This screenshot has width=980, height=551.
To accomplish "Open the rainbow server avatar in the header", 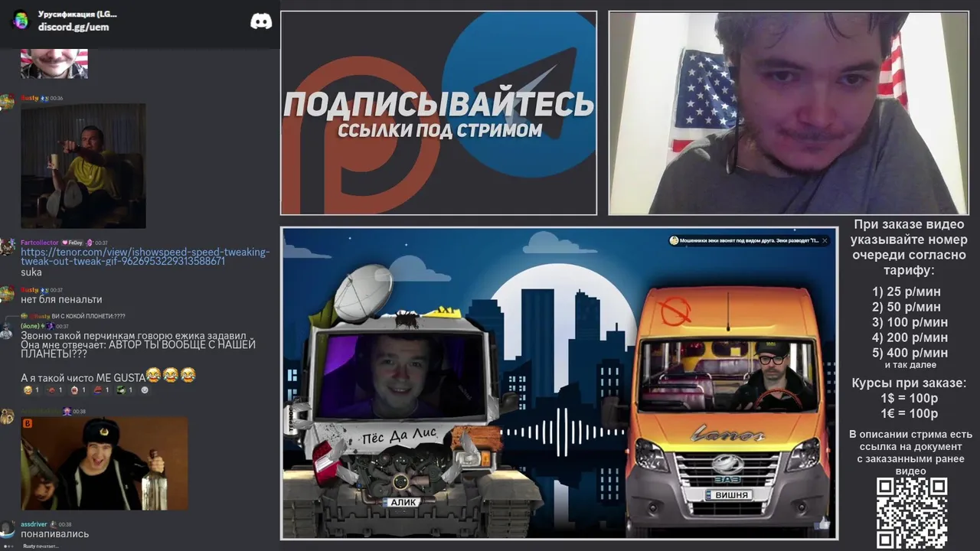I will click(21, 20).
